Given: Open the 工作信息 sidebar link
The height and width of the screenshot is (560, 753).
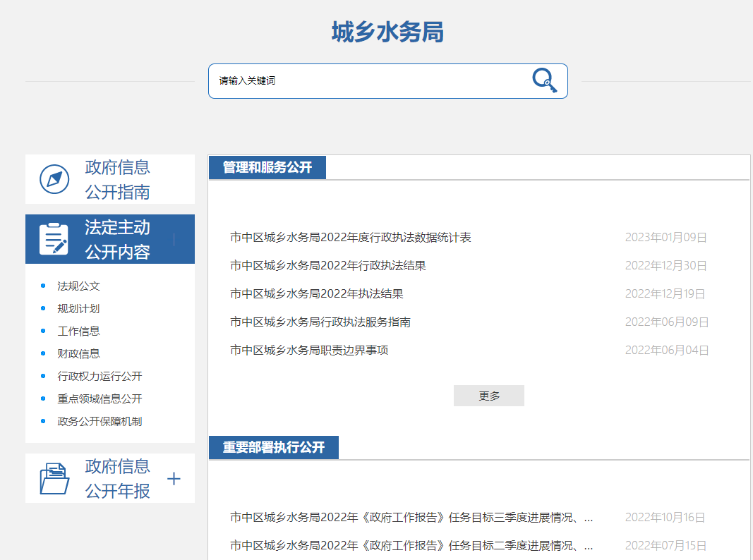Looking at the screenshot, I should pyautogui.click(x=79, y=331).
